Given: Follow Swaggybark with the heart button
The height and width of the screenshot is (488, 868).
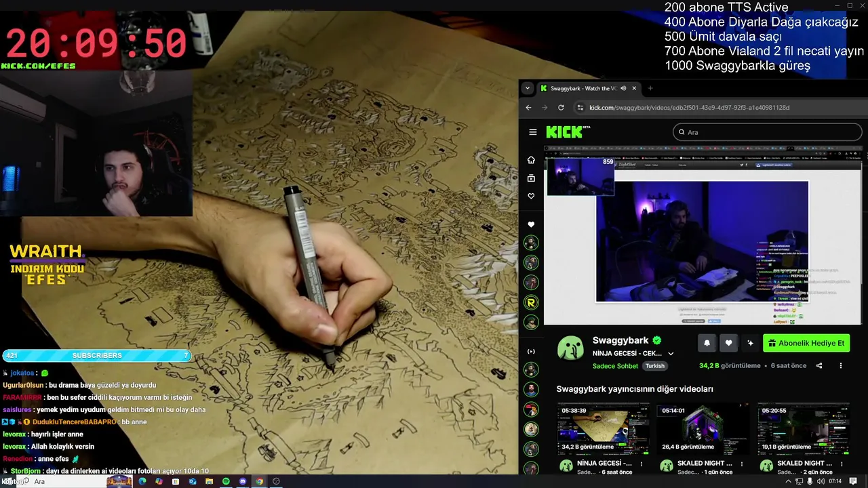Looking at the screenshot, I should coord(728,343).
